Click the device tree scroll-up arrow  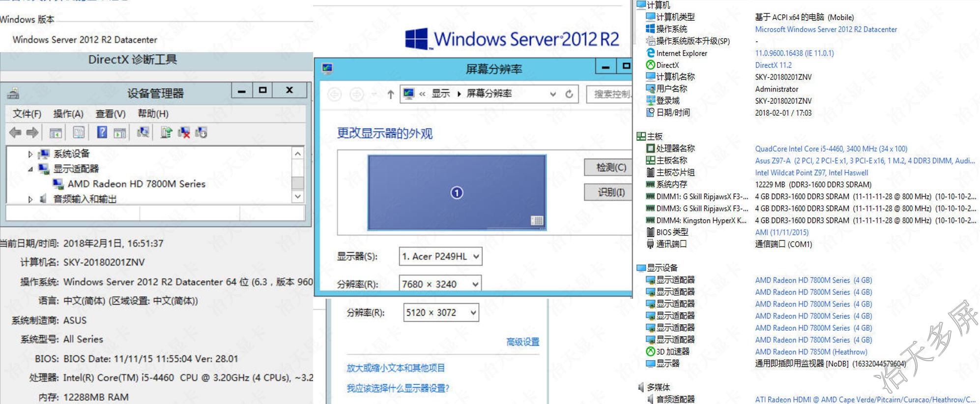point(297,154)
